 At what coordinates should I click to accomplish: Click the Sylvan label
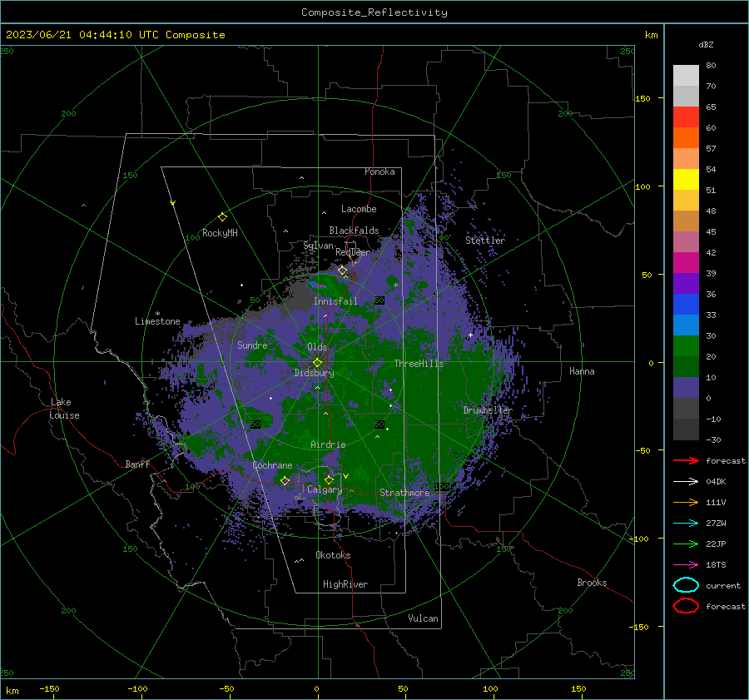tap(318, 246)
